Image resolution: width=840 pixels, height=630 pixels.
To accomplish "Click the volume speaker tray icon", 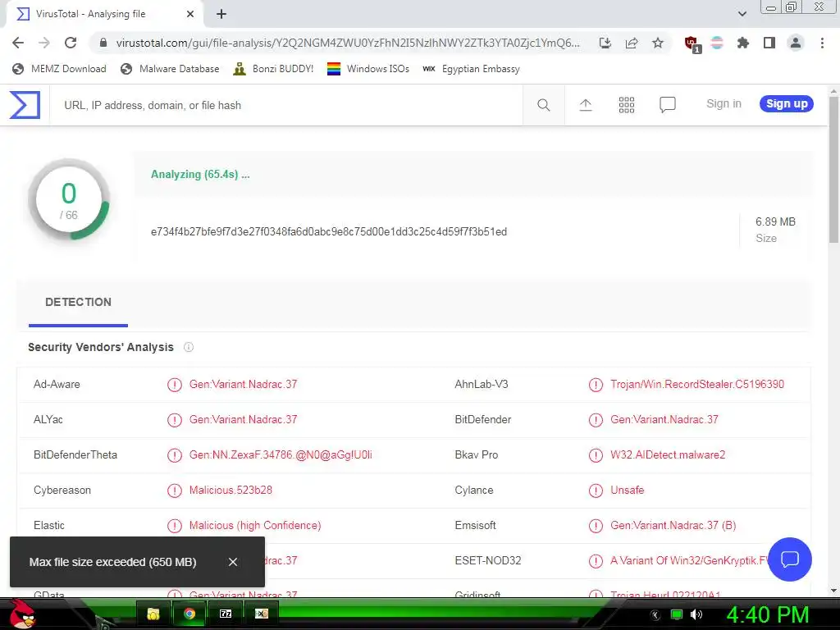I will tap(696, 614).
